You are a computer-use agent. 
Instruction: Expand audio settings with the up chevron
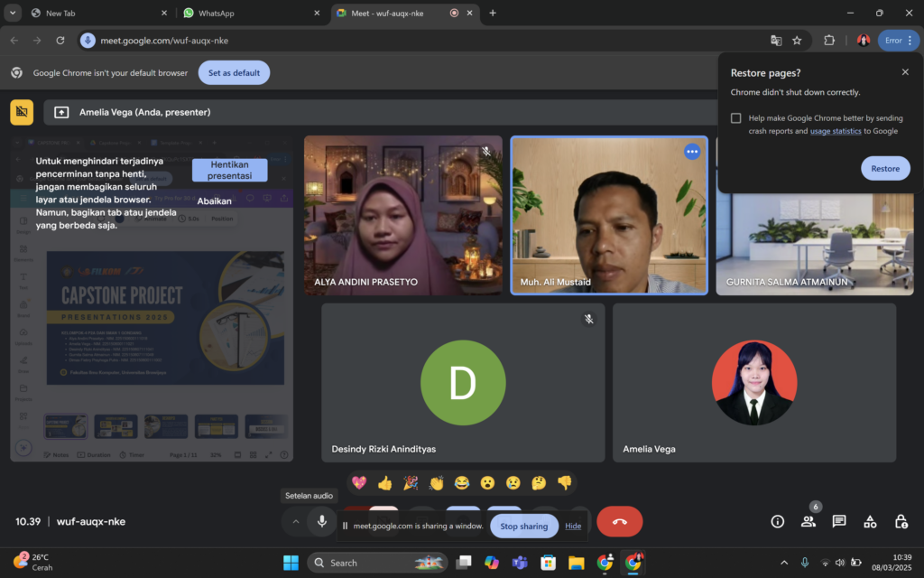coord(295,521)
